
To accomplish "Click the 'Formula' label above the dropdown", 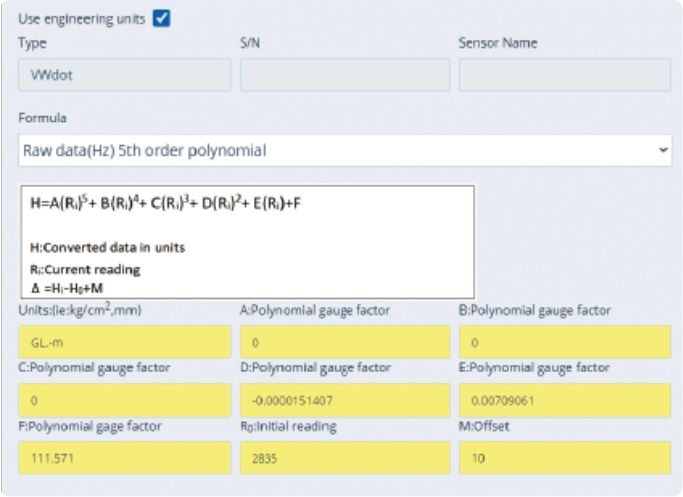I will 43,118.
